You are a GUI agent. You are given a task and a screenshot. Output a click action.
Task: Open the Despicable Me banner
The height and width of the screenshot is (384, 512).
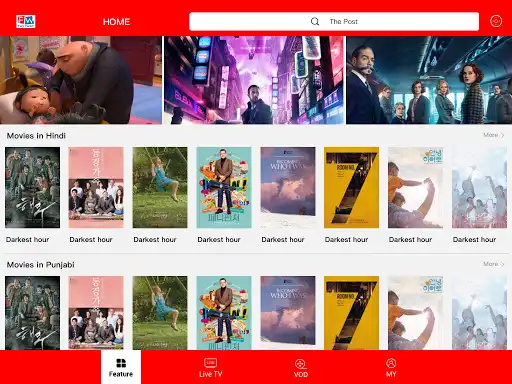click(x=81, y=80)
